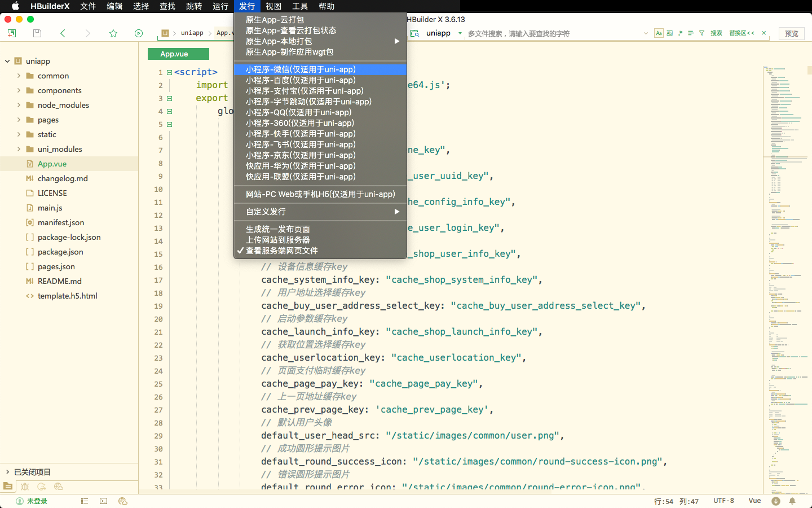This screenshot has height=508, width=812.
Task: Expand the common folder
Action: (19, 76)
